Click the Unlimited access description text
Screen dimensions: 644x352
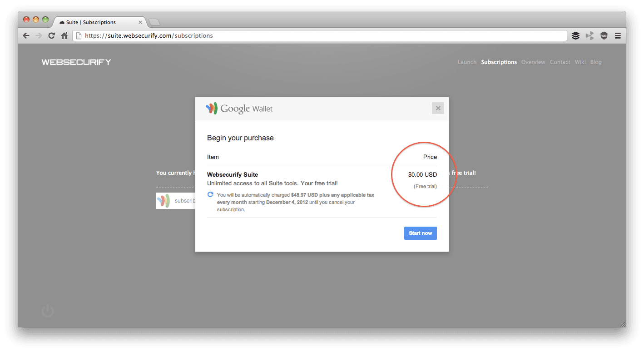pyautogui.click(x=272, y=183)
